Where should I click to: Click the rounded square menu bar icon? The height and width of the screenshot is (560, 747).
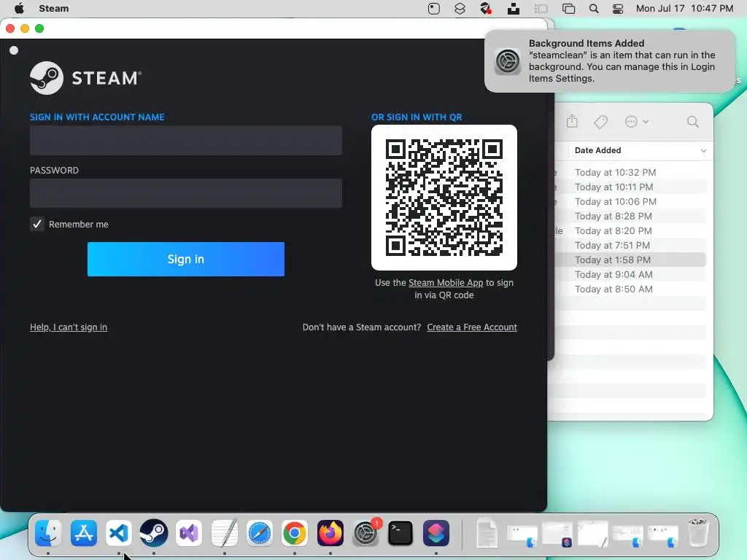pyautogui.click(x=434, y=9)
